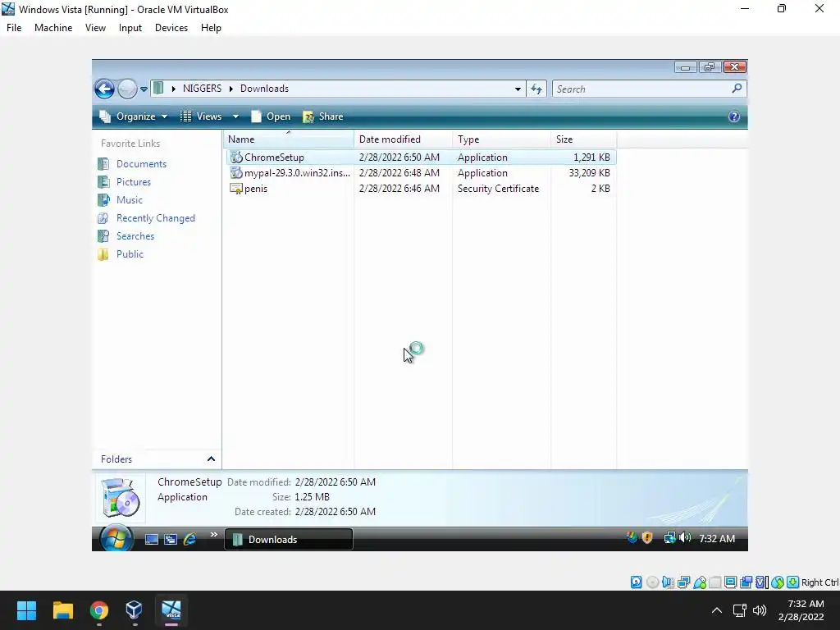The width and height of the screenshot is (840, 630).
Task: Sort files by Date modified column
Action: (403, 139)
